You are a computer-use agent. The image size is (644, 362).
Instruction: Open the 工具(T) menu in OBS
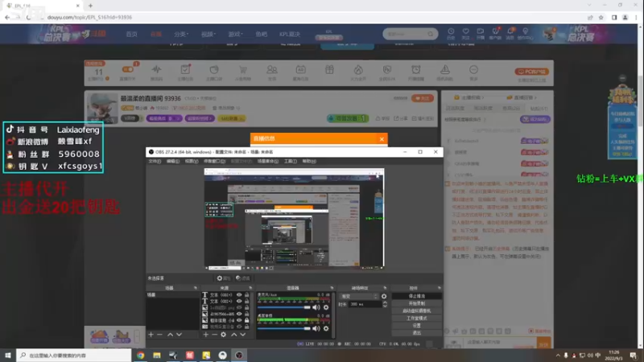[291, 162]
